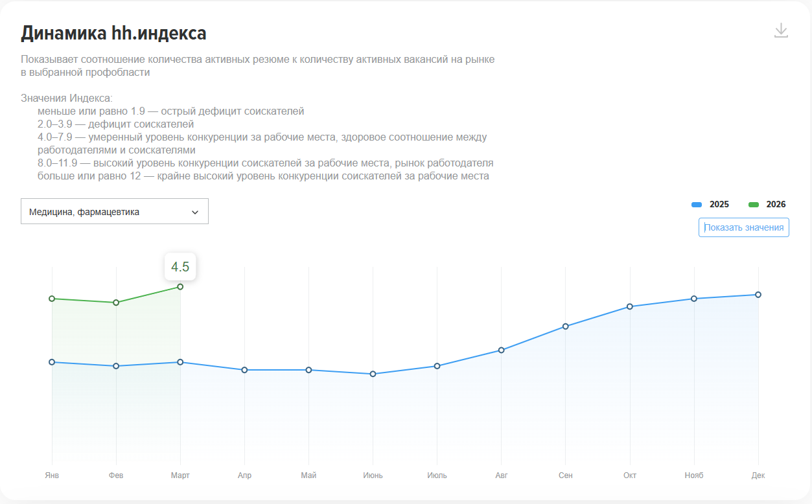Click the line about острый дефицит соискателей
The width and height of the screenshot is (812, 504).
(x=171, y=111)
